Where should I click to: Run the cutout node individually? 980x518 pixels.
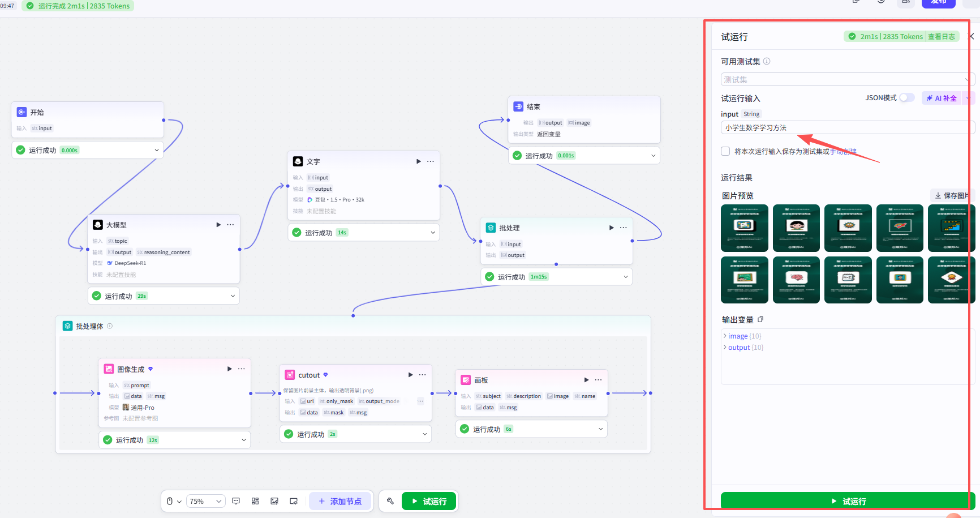coord(410,375)
